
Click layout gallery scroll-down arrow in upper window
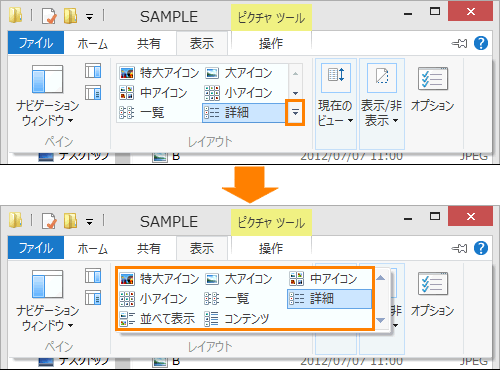[295, 93]
